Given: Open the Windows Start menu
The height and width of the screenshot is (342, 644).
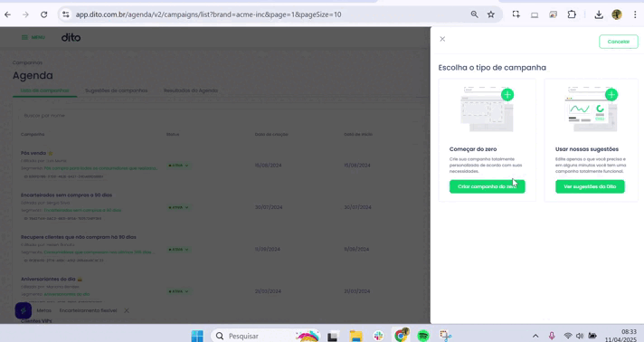Looking at the screenshot, I should point(197,336).
